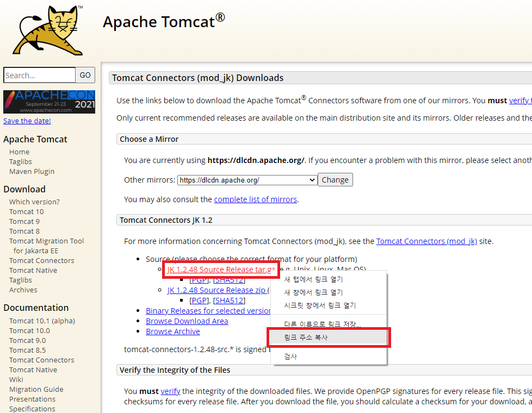
Task: Click the 'Documentation' sidebar heading
Action: click(36, 308)
